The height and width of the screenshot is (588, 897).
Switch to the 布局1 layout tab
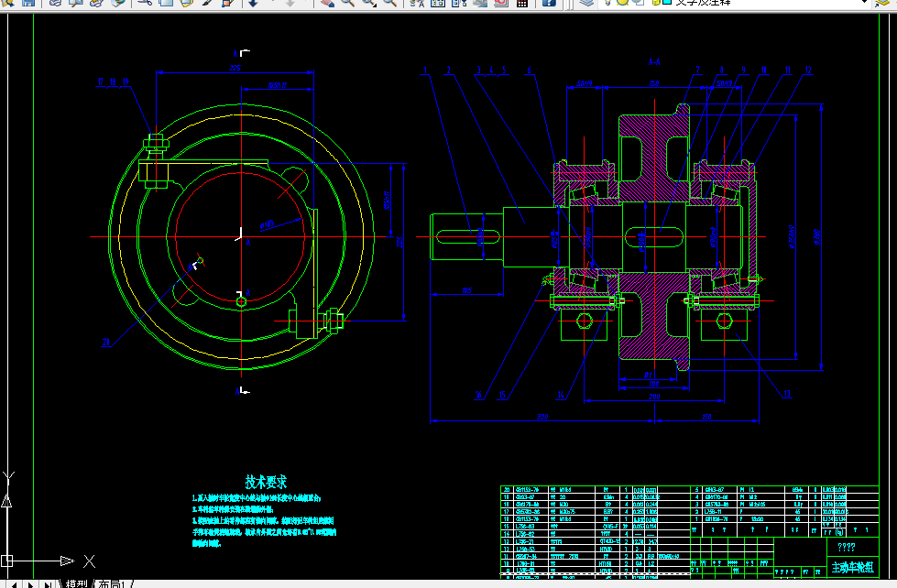coord(111,584)
